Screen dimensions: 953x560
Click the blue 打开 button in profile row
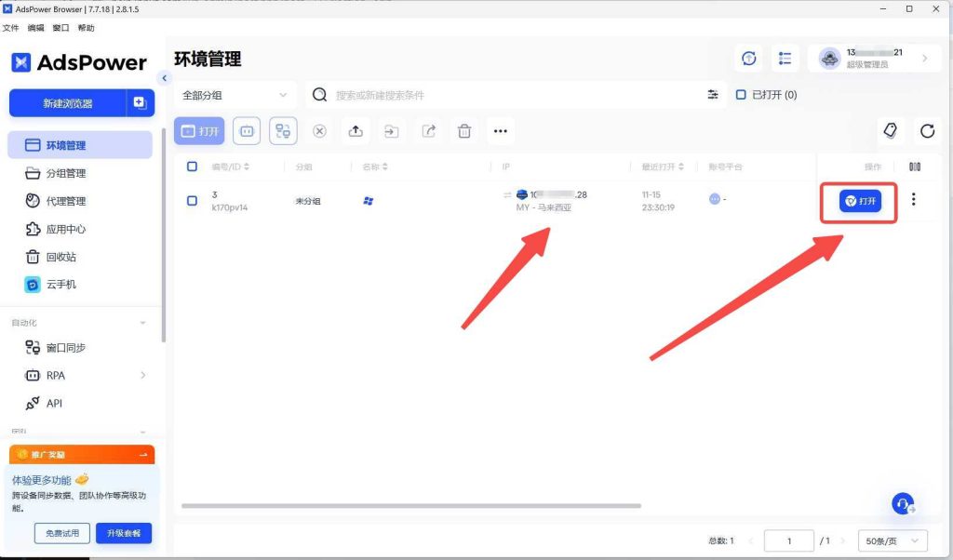click(x=860, y=201)
